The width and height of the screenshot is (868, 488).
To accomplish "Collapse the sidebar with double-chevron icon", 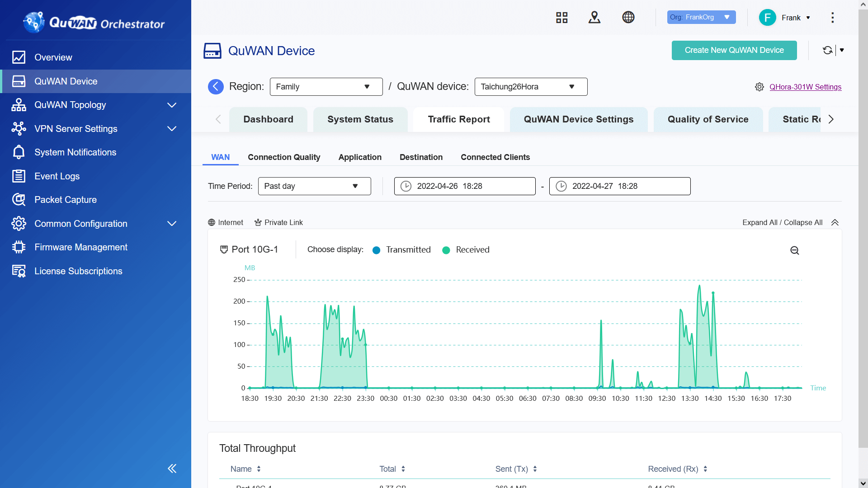I will pyautogui.click(x=172, y=468).
